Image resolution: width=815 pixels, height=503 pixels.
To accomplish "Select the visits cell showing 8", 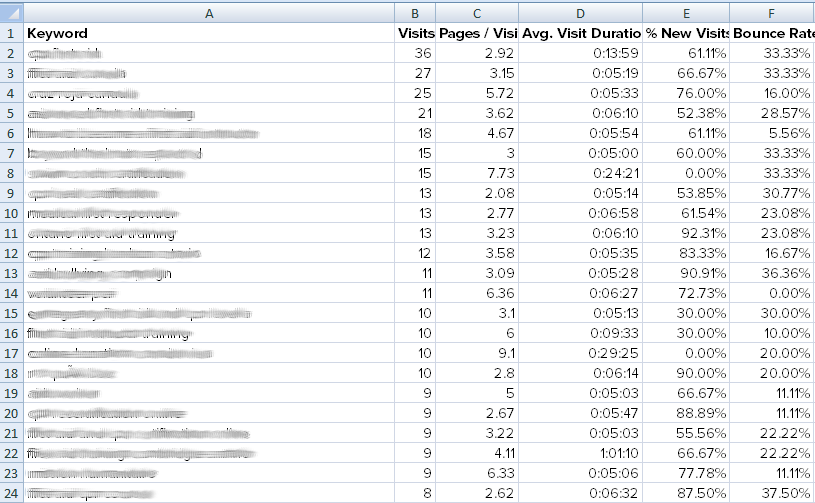I will [x=415, y=493].
